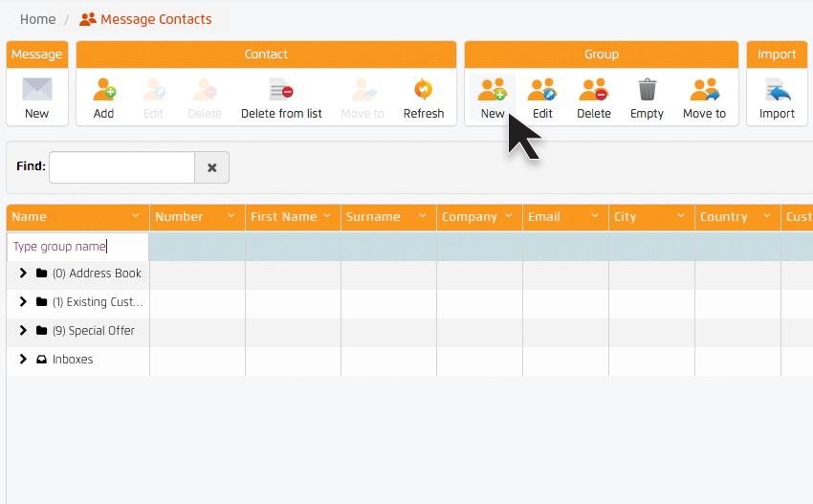Viewport: 813px width, 504px height.
Task: Click the Special Offer folder icon
Action: tap(41, 330)
